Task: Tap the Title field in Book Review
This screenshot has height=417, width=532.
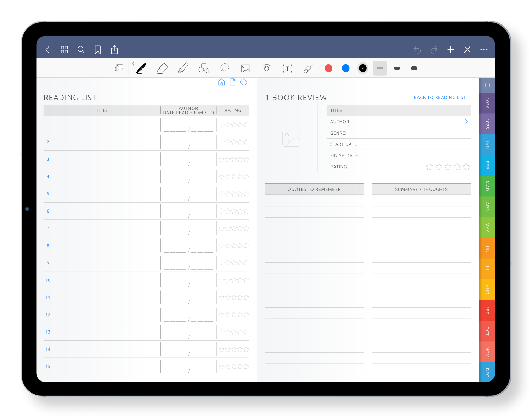Action: click(x=399, y=110)
